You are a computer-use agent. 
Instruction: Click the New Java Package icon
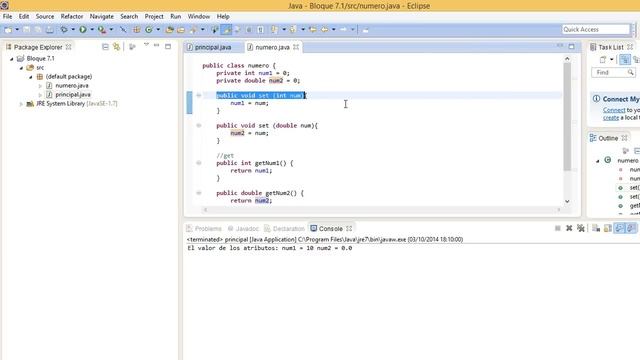[136, 29]
